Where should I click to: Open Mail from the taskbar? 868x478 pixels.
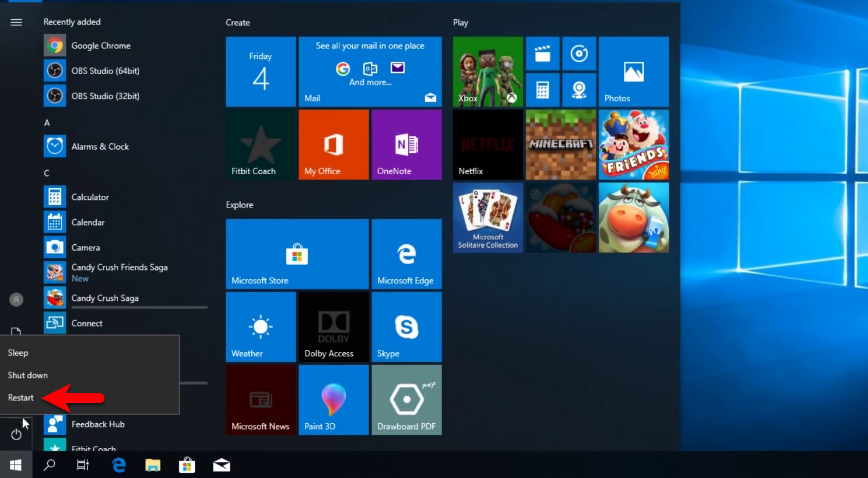pos(221,465)
